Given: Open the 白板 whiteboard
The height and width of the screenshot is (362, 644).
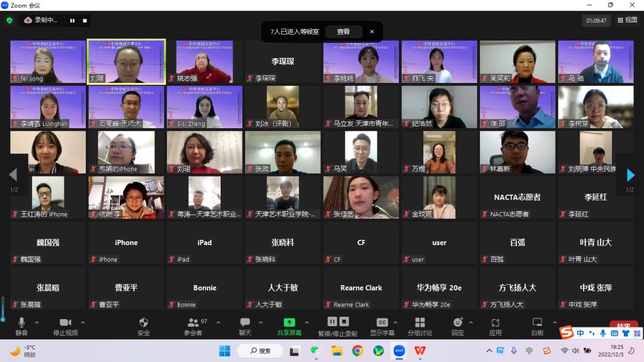Looking at the screenshot, I should point(537,323).
